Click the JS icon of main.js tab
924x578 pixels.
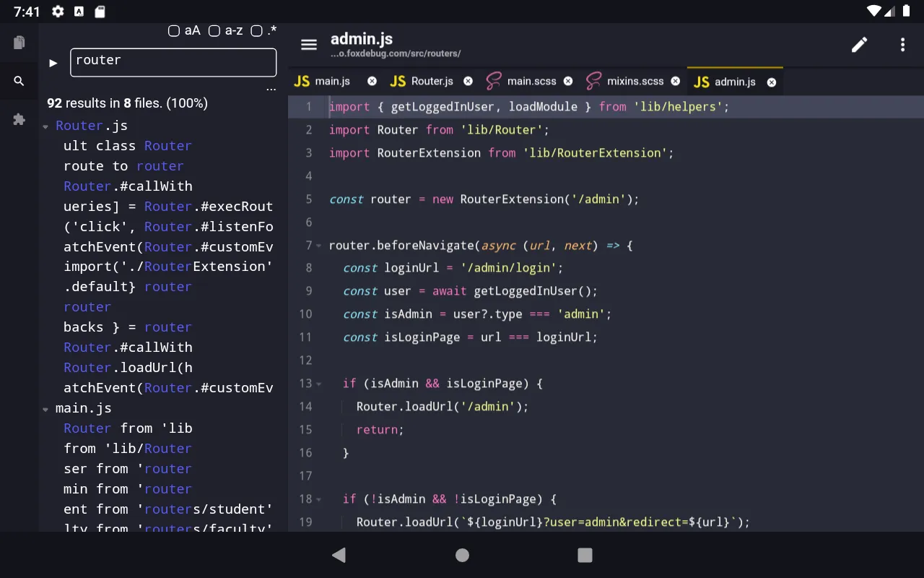point(302,82)
